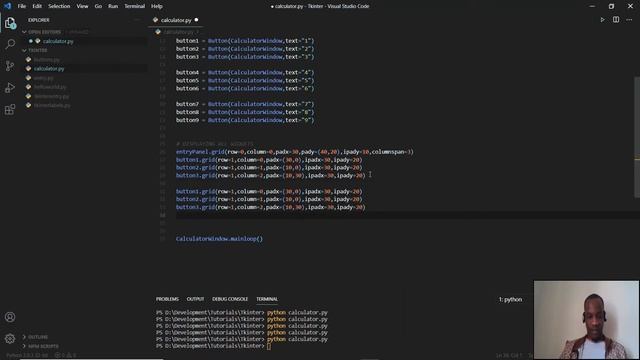The image size is (640, 360).
Task: Click the Python version in the status bar
Action: [x=27, y=355]
